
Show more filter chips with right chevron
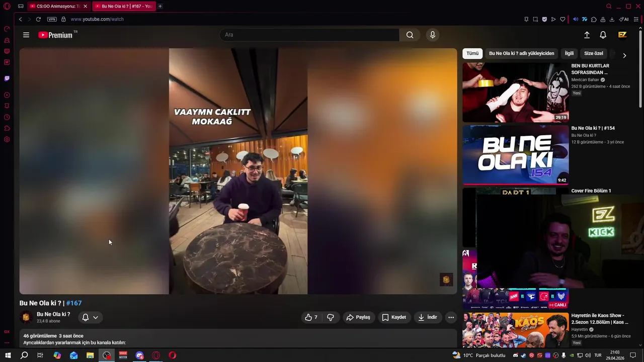coord(624,55)
